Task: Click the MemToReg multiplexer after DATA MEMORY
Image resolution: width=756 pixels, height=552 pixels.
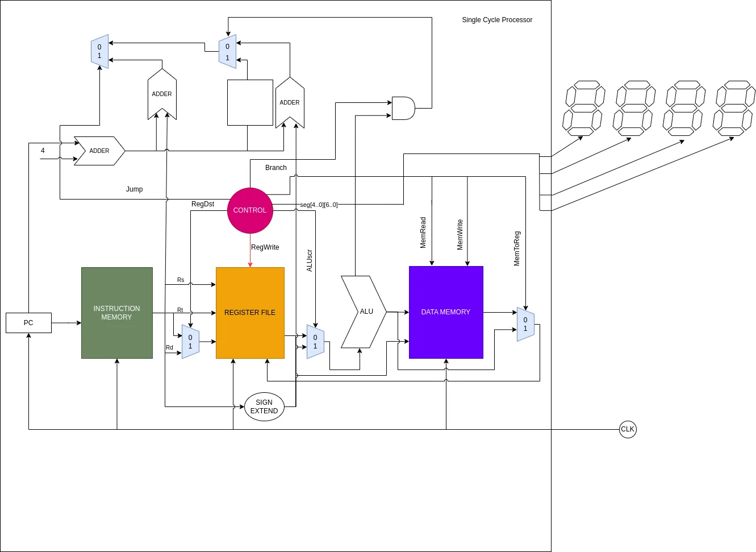Action: point(524,324)
